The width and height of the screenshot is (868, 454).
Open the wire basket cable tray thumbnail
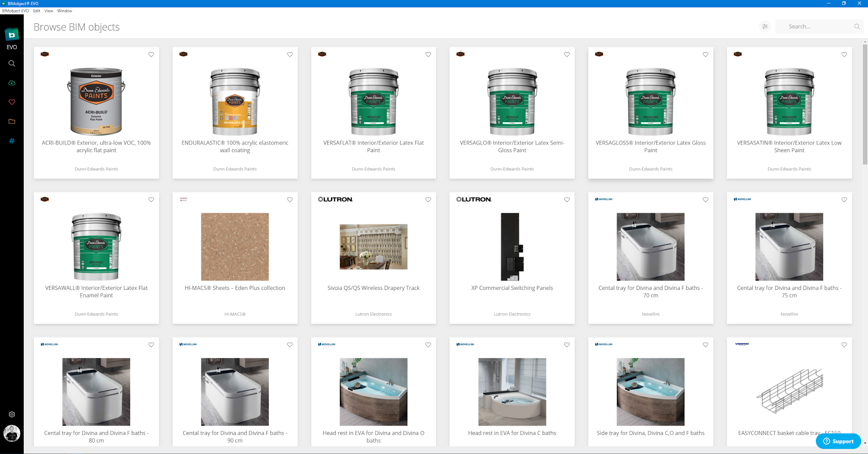click(789, 391)
